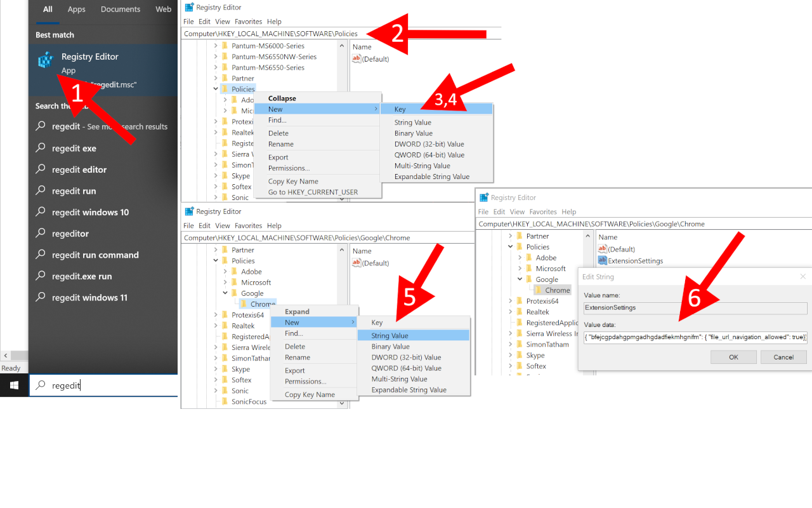Select Pantum-MS6550NW-Series key in top tree
Viewport: 812px width, 508px height.
274,57
